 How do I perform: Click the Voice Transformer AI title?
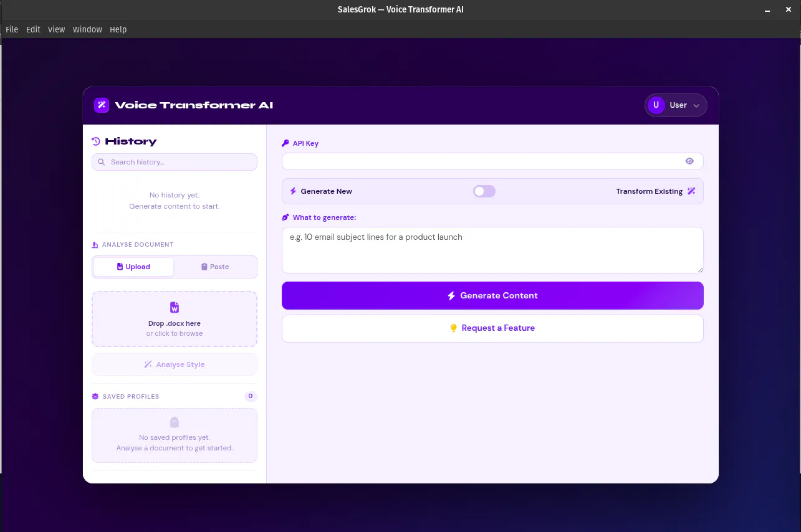(194, 105)
